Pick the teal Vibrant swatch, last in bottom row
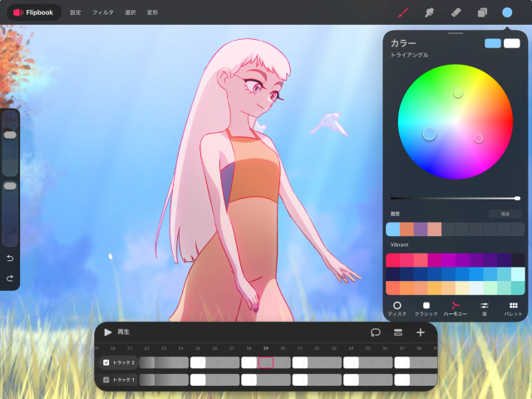Screen dimensions: 532x399 [x=518, y=288]
